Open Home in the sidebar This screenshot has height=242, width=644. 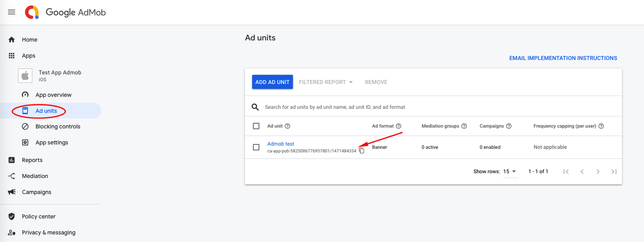tap(30, 40)
